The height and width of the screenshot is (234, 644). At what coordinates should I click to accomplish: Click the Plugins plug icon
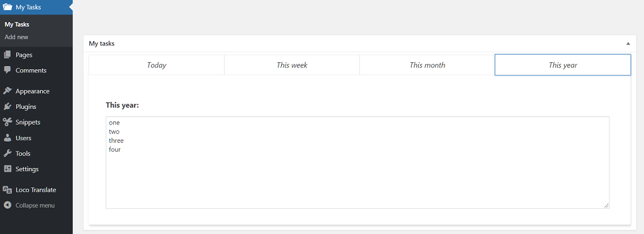pos(8,107)
